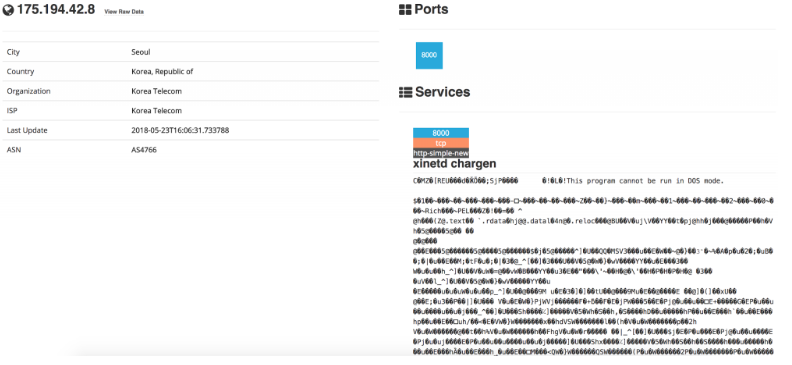The image size is (792, 365).
Task: Click the Last Update label
Action: [27, 130]
